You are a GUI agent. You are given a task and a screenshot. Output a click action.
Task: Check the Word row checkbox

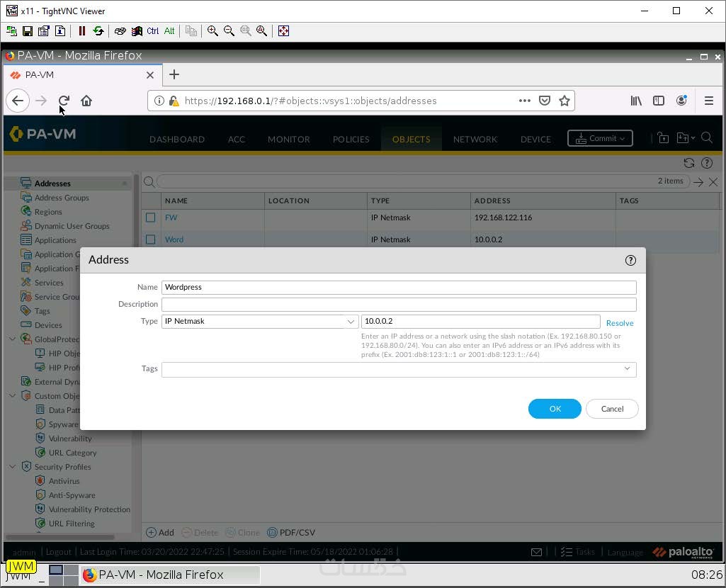click(x=150, y=239)
